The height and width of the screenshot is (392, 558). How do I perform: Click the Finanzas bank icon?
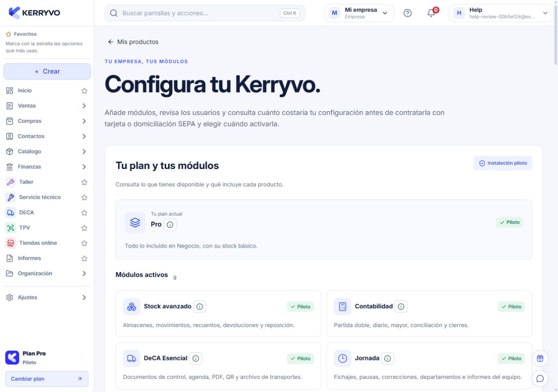tap(10, 167)
